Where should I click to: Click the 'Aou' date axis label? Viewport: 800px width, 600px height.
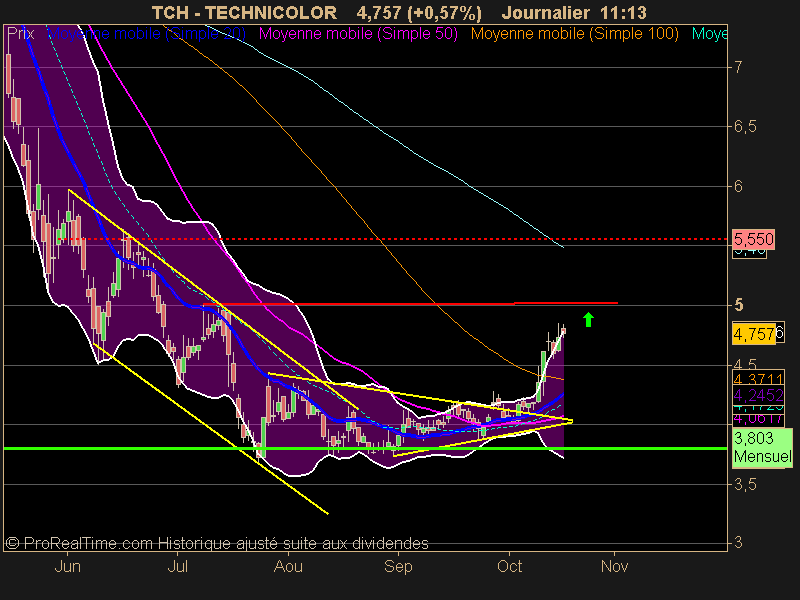pos(288,566)
